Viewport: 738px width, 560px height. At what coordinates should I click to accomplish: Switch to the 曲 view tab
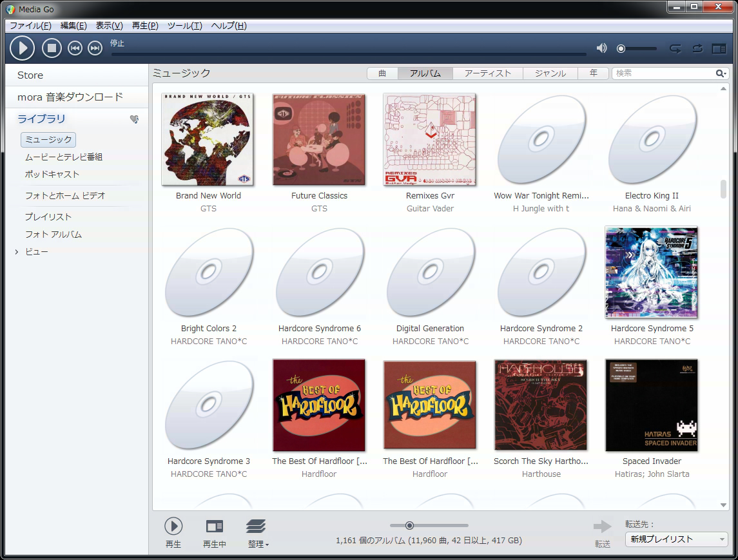click(382, 73)
